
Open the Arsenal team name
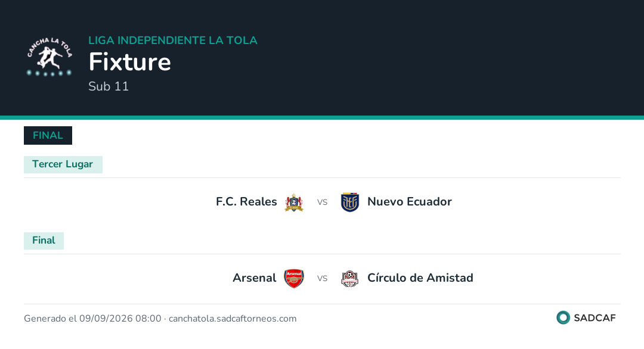[x=254, y=278]
